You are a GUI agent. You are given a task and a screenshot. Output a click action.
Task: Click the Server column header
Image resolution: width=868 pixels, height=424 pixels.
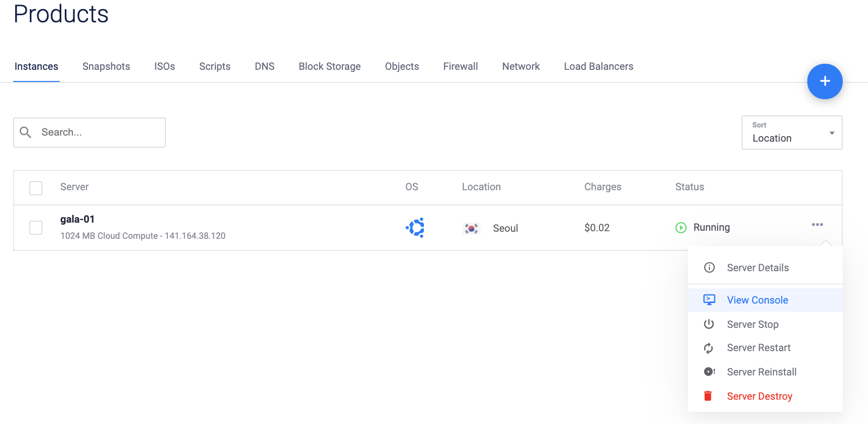(74, 187)
